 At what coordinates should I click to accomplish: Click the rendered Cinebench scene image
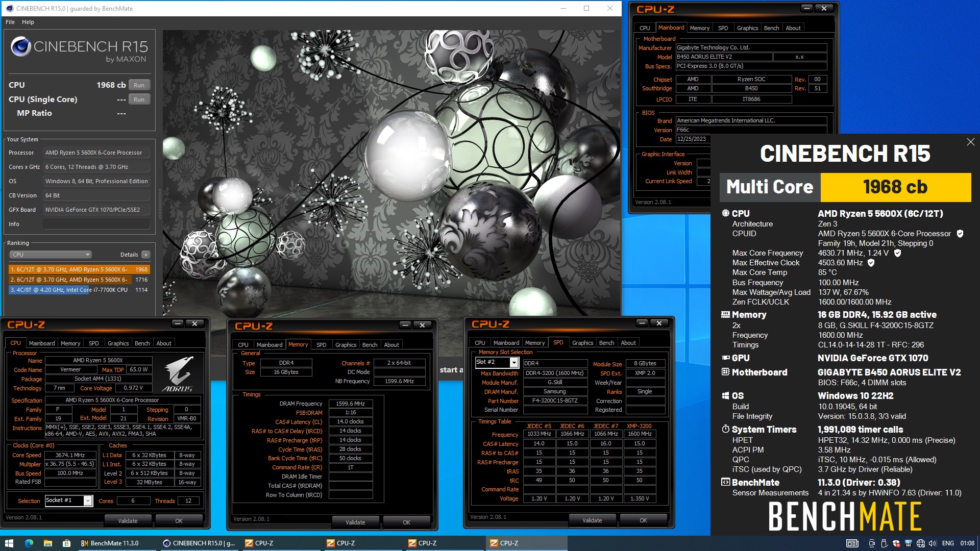point(391,172)
